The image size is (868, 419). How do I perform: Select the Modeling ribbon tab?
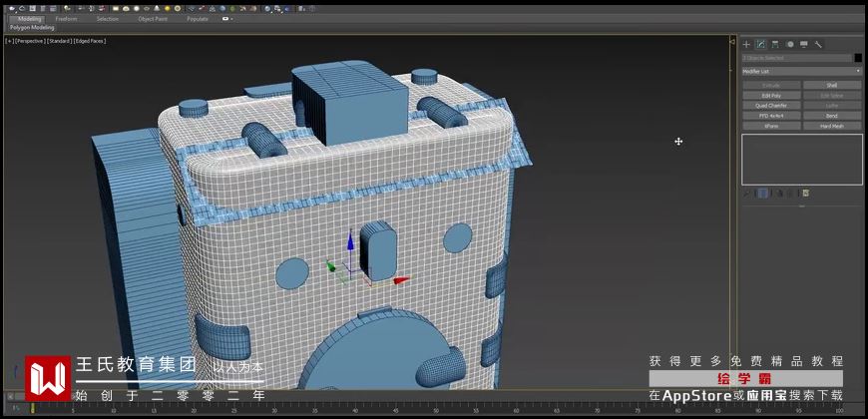30,19
